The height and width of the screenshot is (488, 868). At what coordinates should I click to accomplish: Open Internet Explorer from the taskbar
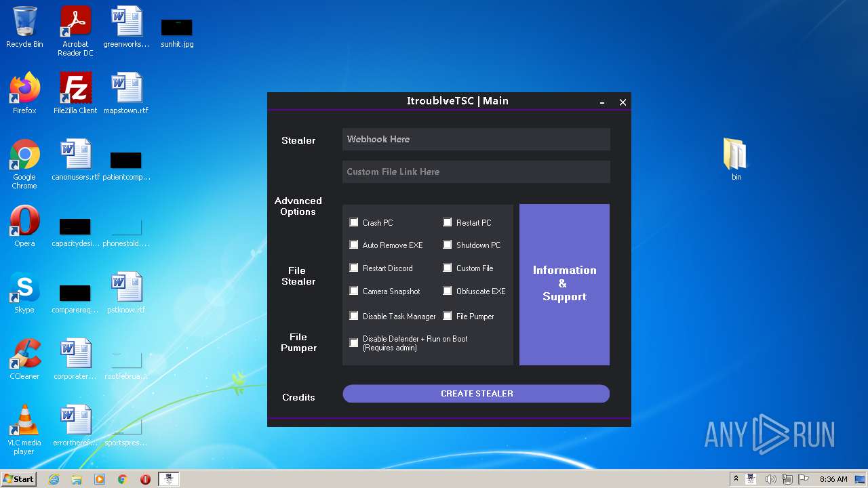[x=54, y=479]
